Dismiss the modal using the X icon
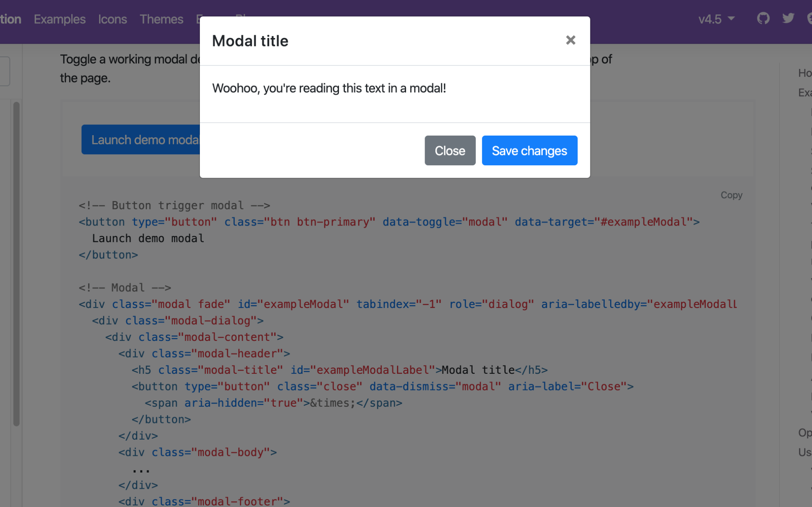The width and height of the screenshot is (812, 507). tap(570, 40)
